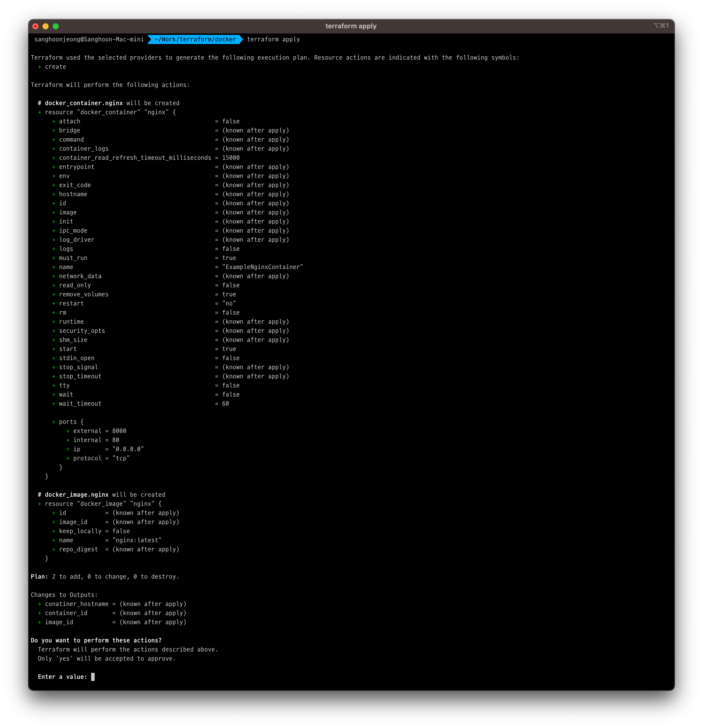Click the cursor after 'Enter a value:'
Screen dimensions: 703x728
pos(93,677)
